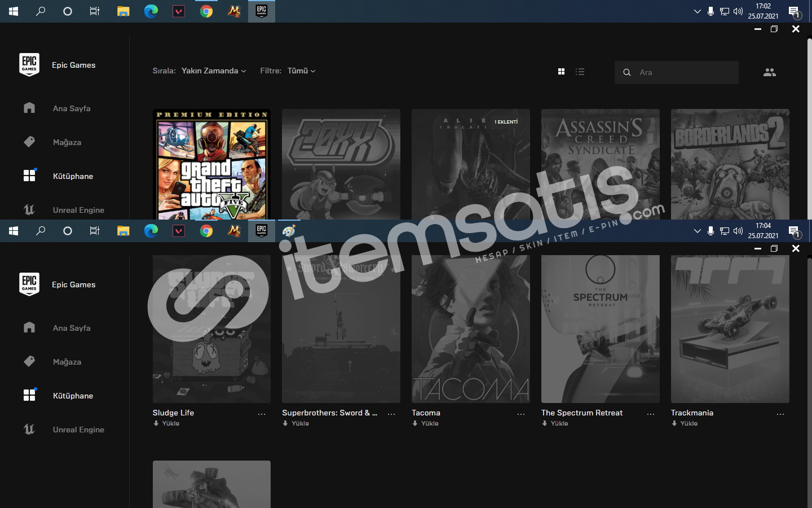Open The Spectrum Retreat cover art

click(x=601, y=329)
